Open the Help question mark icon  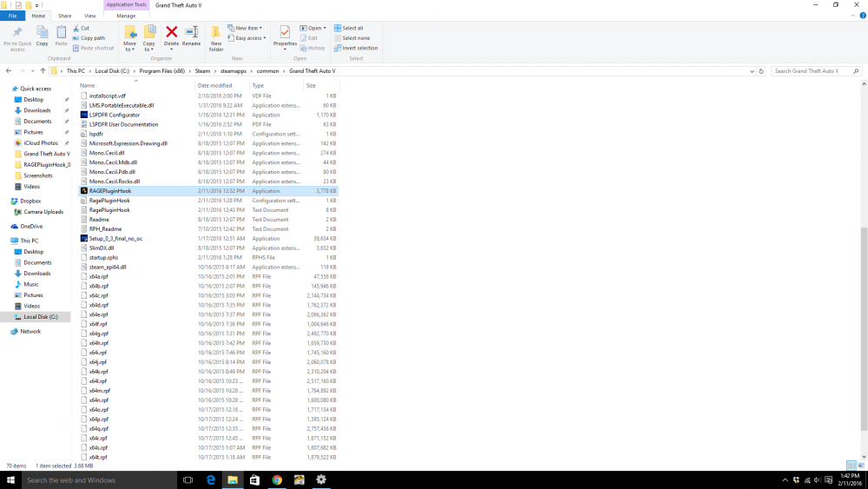(x=863, y=16)
